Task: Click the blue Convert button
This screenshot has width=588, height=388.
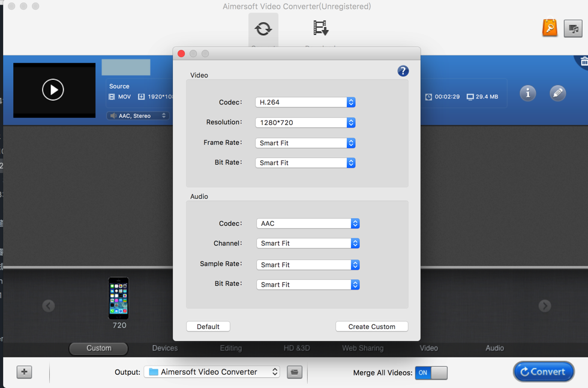Action: [544, 372]
